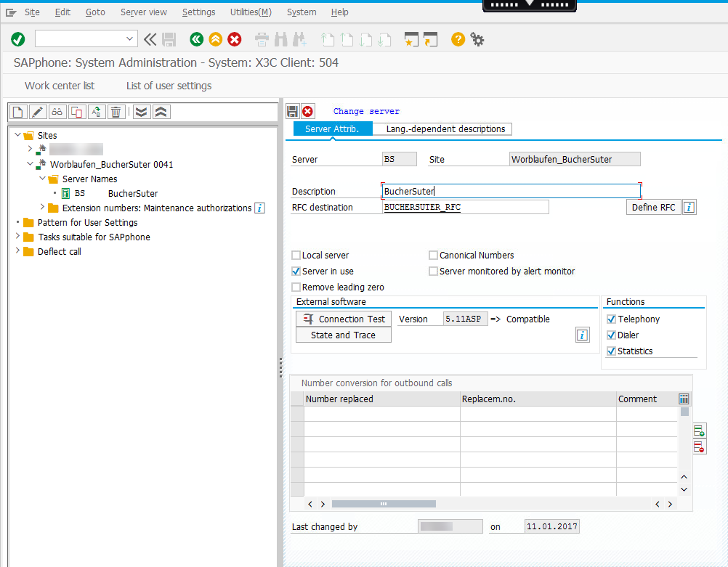Open the SAP window menu icon left of Site
The image size is (728, 567).
[x=11, y=12]
